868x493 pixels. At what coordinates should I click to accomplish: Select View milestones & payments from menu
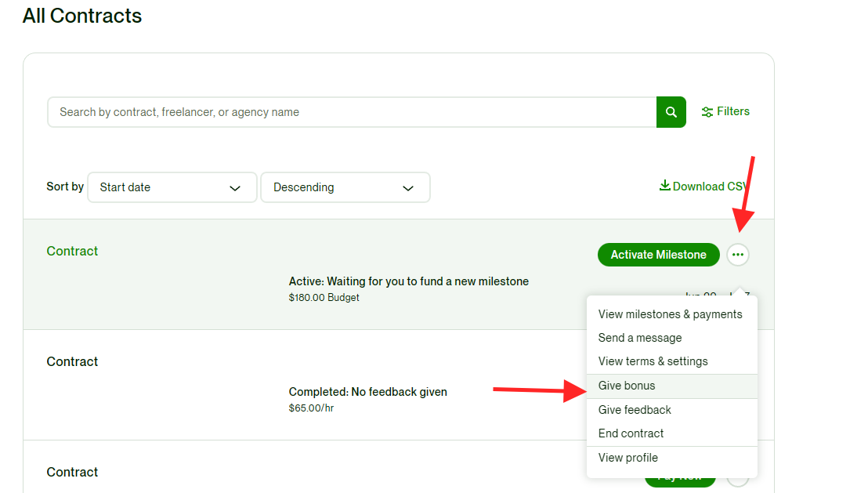(x=670, y=314)
